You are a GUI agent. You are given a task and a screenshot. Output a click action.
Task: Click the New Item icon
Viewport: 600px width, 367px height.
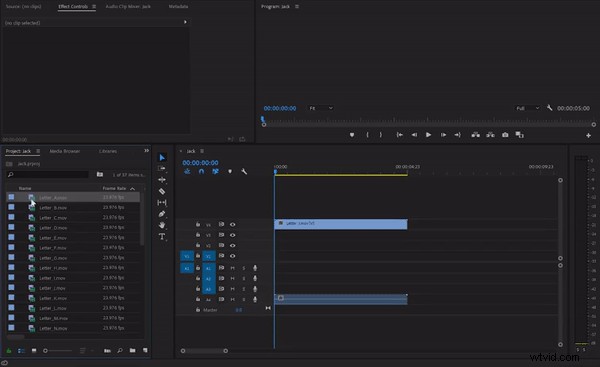tap(145, 350)
